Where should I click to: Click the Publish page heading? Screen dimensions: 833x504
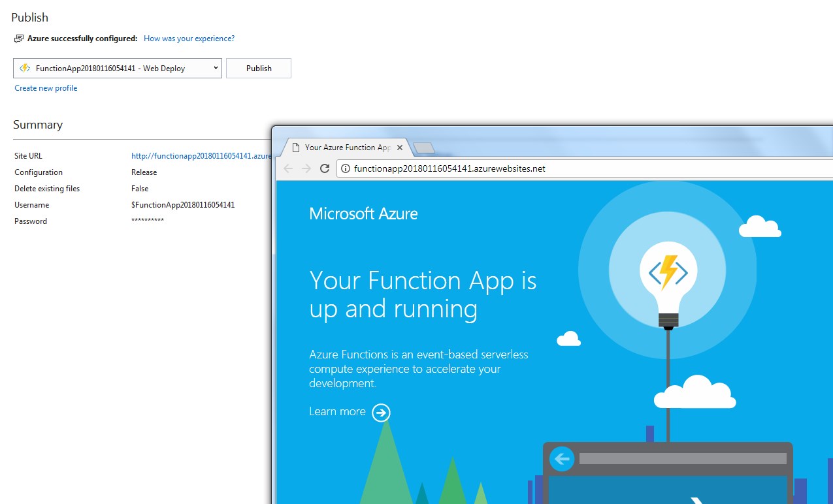point(30,18)
